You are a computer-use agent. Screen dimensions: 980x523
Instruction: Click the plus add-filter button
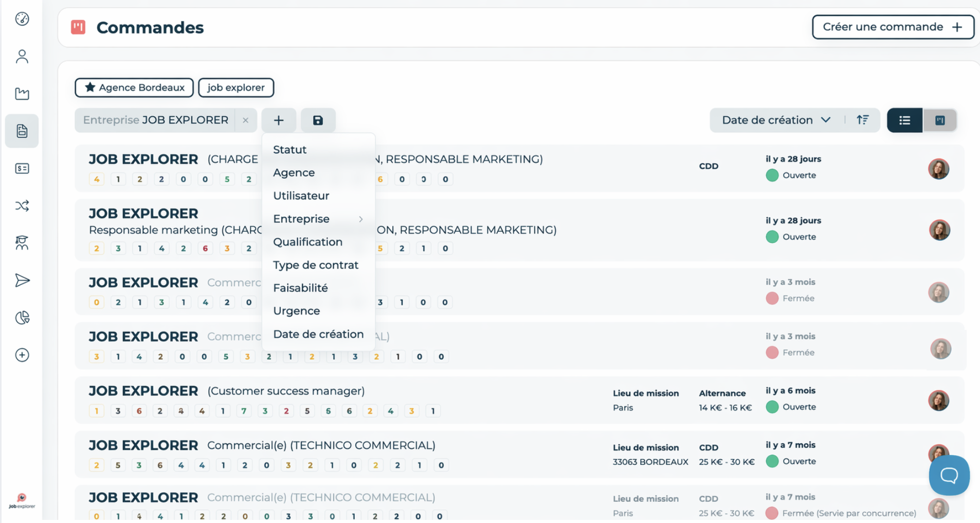(x=279, y=120)
